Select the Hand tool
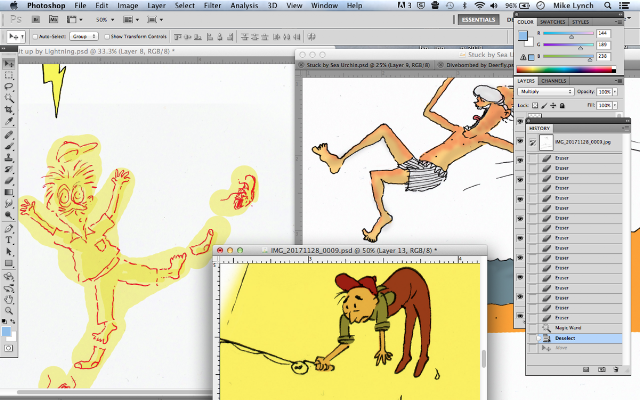 click(x=9, y=300)
